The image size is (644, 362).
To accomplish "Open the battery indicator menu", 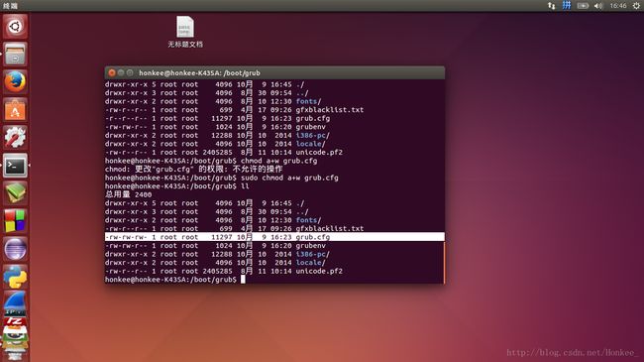I will (583, 6).
